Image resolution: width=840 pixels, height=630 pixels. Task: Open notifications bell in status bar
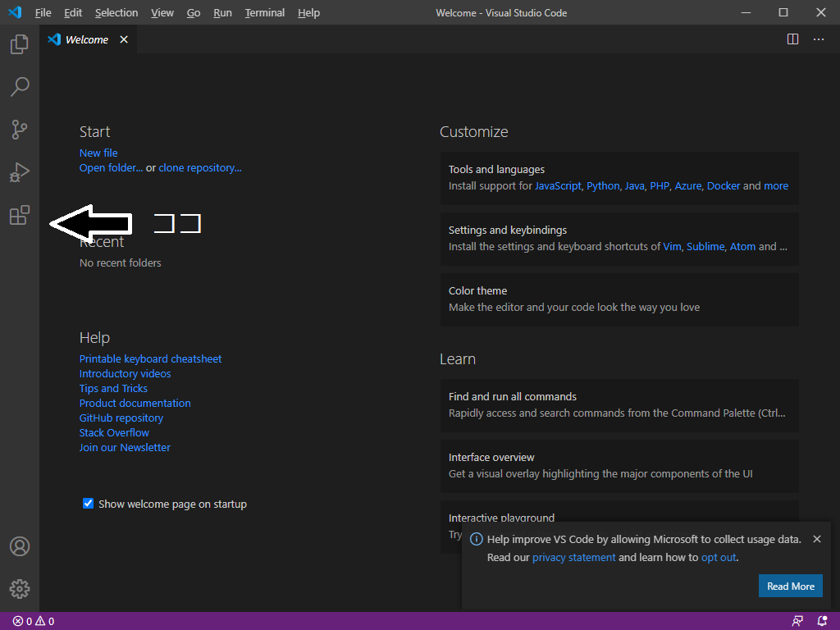coord(822,622)
